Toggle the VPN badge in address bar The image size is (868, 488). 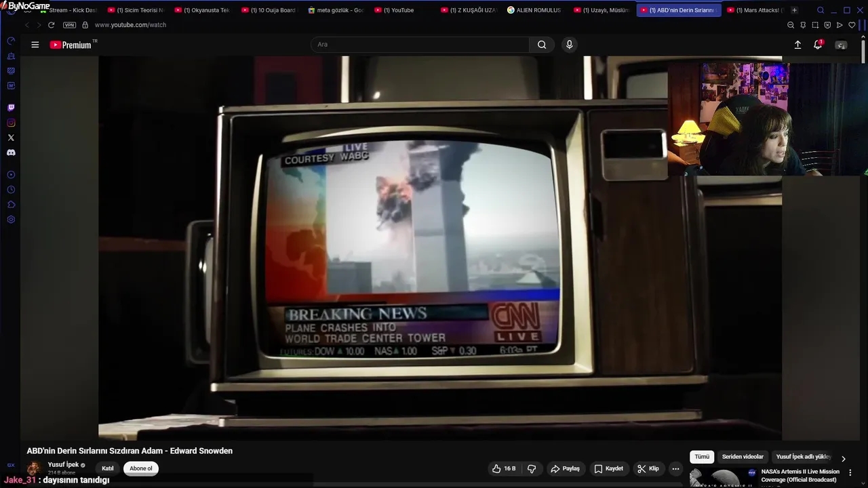69,25
